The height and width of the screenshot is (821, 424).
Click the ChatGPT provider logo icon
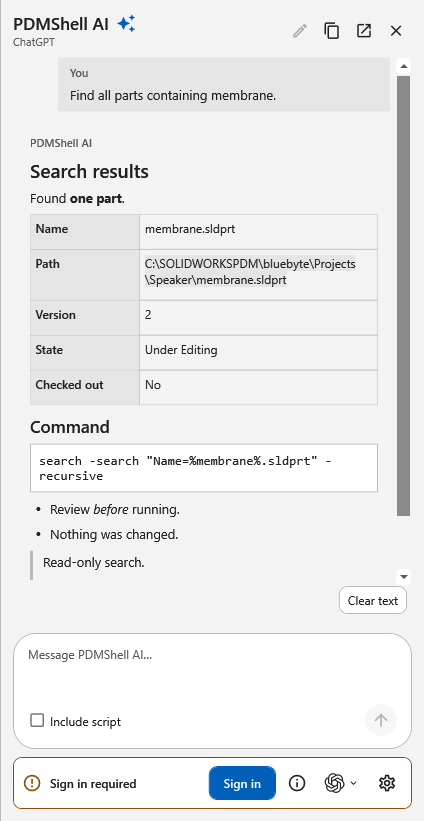tap(334, 783)
